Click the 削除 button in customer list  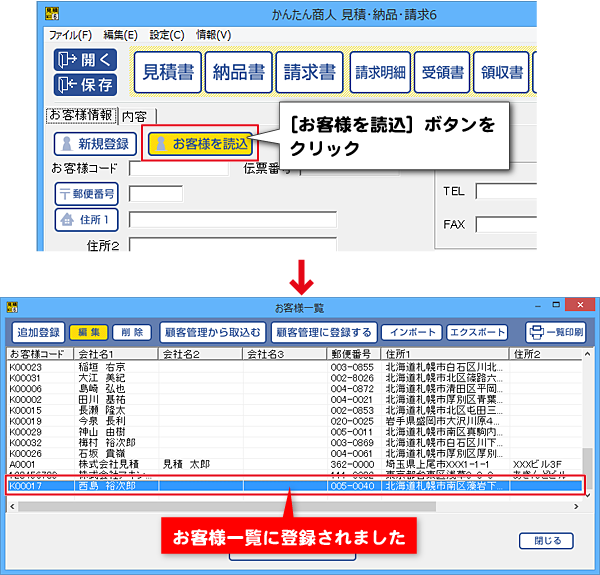click(x=132, y=332)
